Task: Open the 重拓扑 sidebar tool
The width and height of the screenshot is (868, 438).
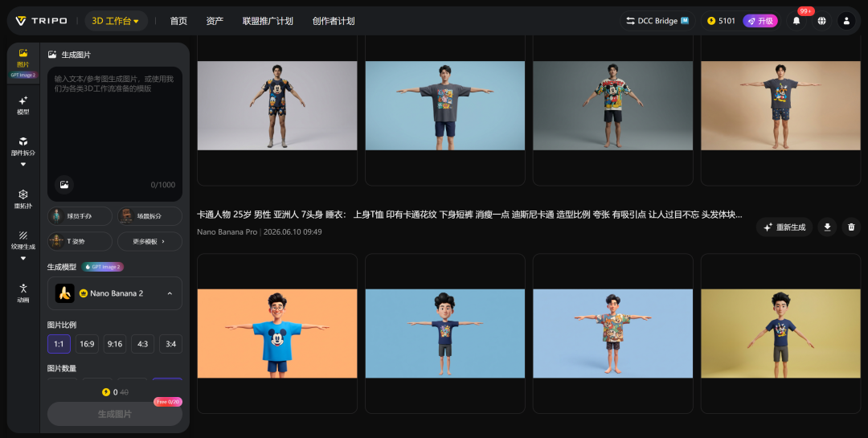Action: click(23, 199)
